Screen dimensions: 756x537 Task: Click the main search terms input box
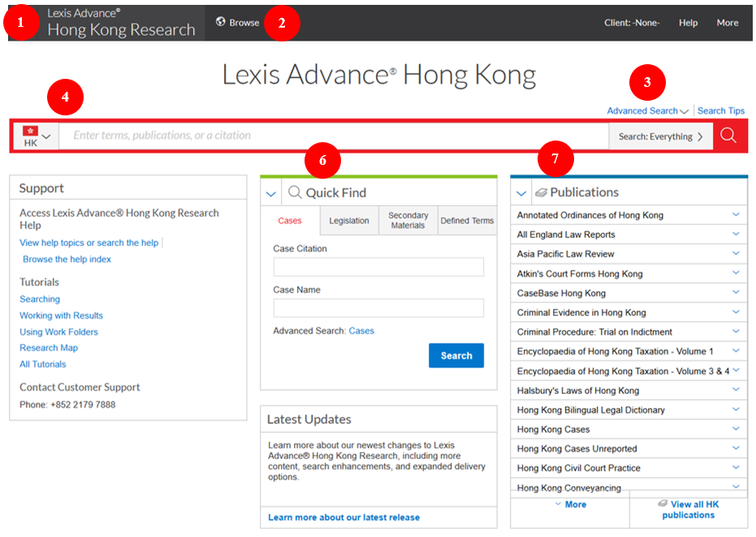tap(334, 136)
